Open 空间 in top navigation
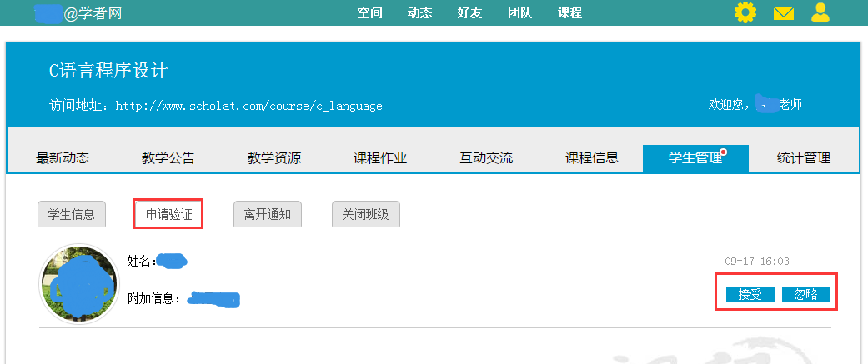Screen dimensions: 868x364 (369, 12)
